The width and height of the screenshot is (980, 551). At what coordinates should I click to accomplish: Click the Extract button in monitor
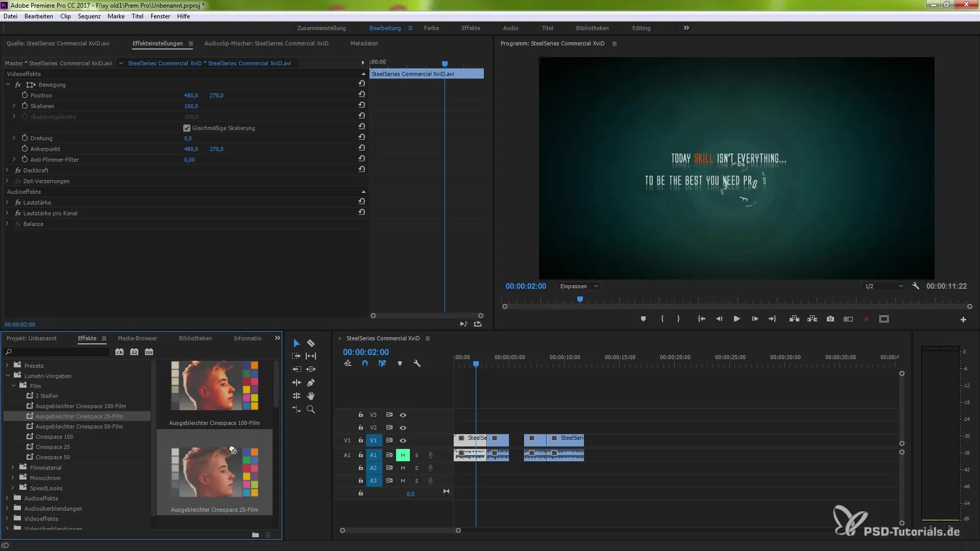pyautogui.click(x=812, y=319)
